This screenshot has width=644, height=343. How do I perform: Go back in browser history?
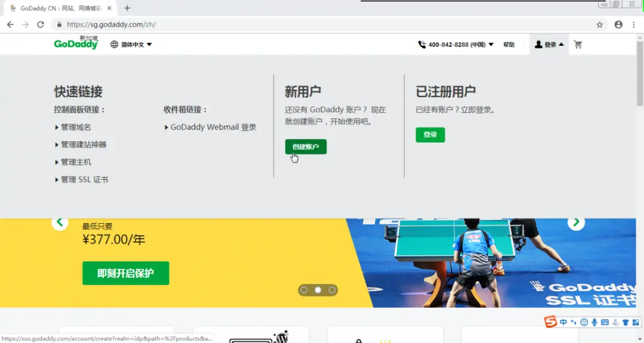click(10, 24)
